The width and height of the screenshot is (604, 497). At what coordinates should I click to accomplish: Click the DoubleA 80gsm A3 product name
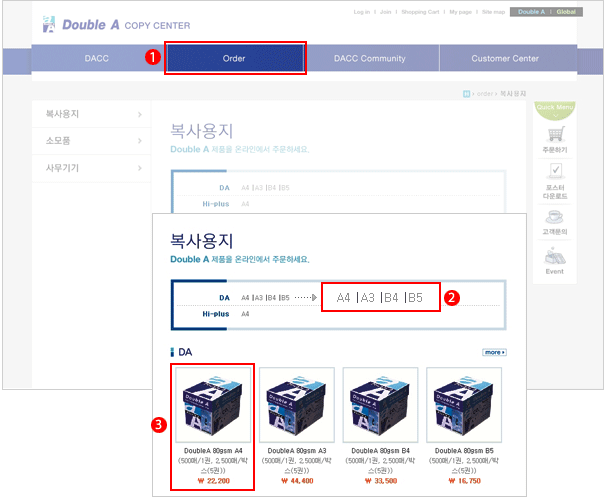click(x=297, y=450)
